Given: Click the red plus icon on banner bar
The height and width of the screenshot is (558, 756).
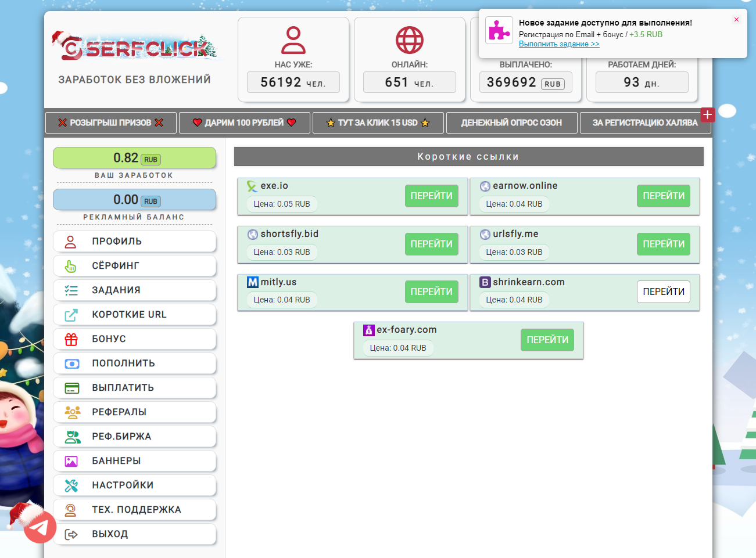Looking at the screenshot, I should pos(707,115).
